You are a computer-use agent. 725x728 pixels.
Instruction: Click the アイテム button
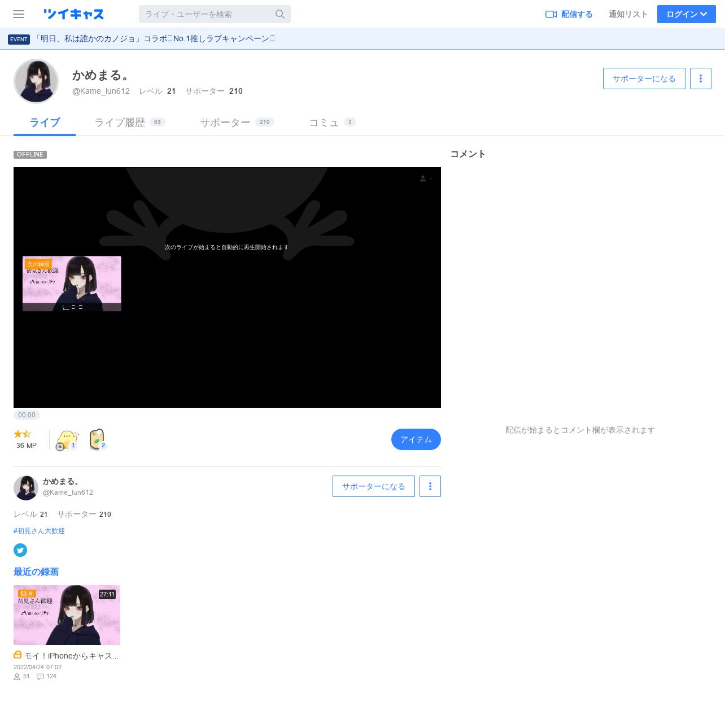click(416, 439)
